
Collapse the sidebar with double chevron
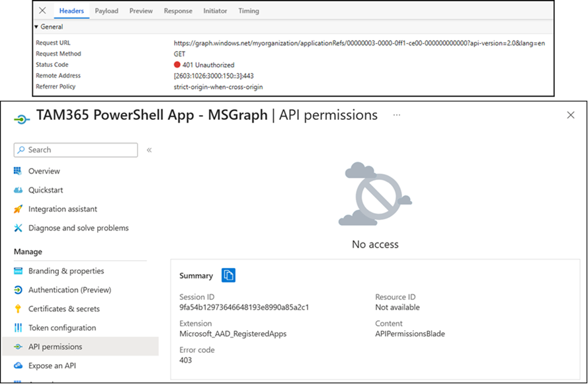149,150
